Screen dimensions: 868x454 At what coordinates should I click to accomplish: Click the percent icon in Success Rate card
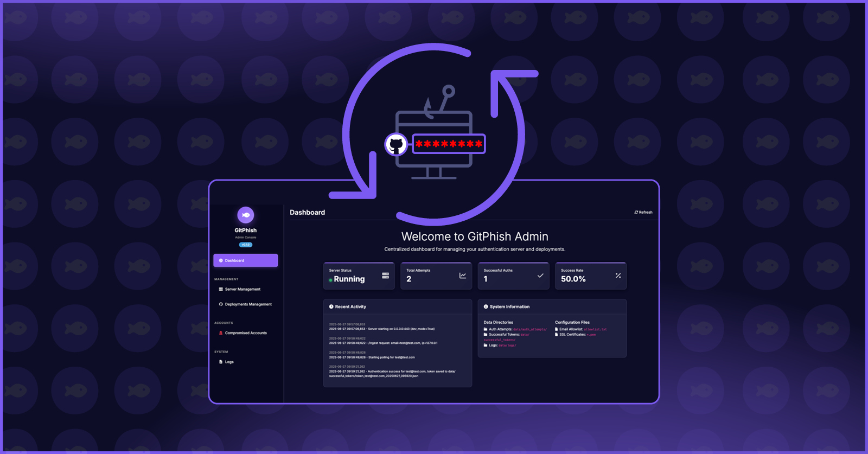618,276
